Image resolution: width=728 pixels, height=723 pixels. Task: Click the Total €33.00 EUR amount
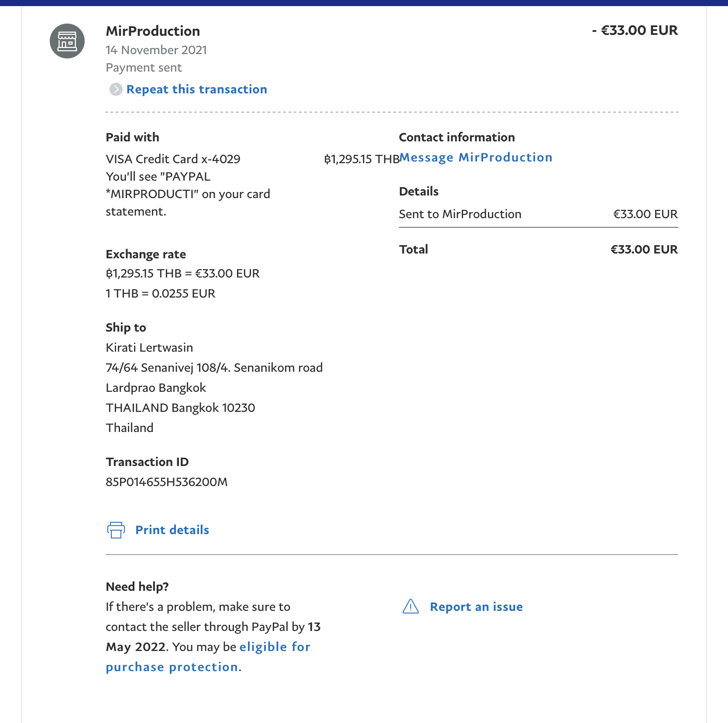pos(644,249)
